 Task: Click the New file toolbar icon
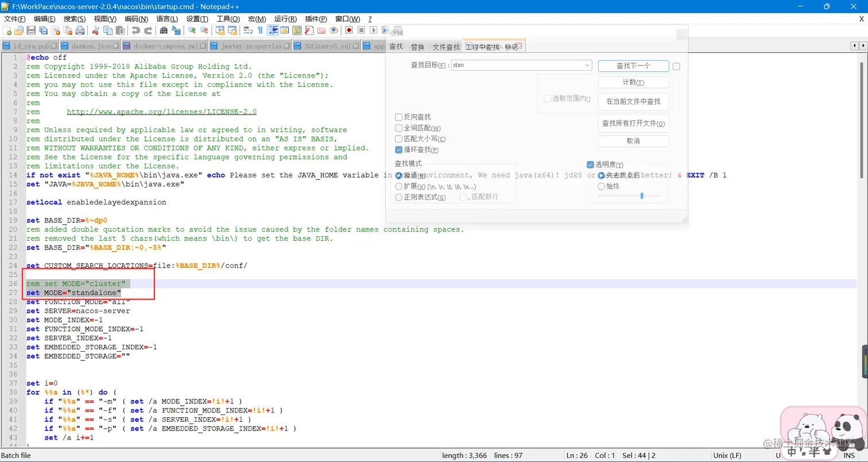pyautogui.click(x=8, y=30)
